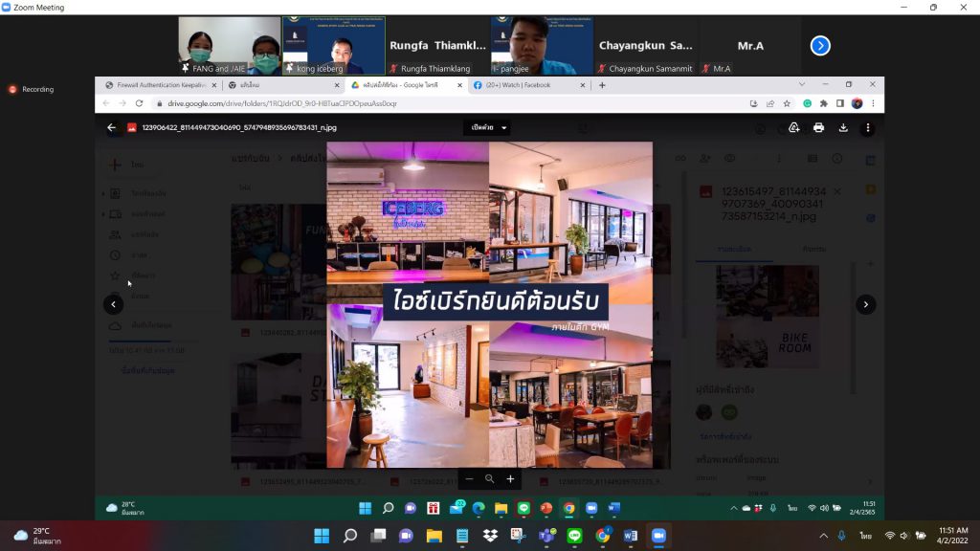
Task: Print the previewed image in Drive
Action: 818,127
